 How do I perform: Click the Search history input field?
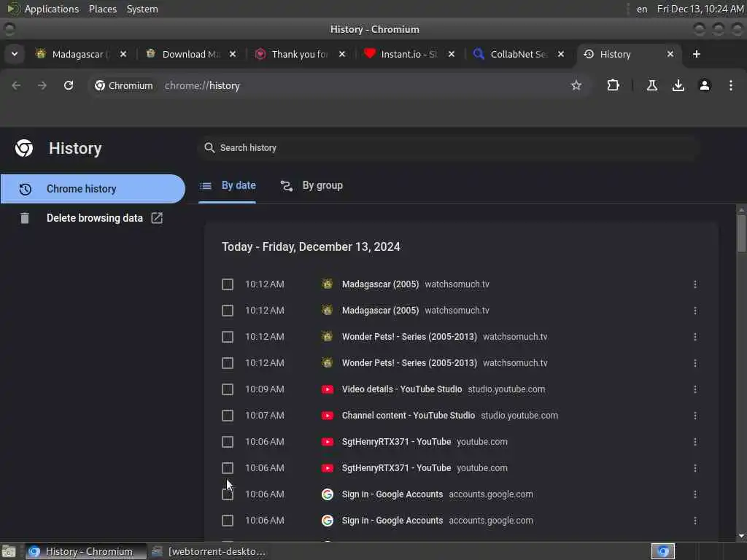(x=448, y=147)
